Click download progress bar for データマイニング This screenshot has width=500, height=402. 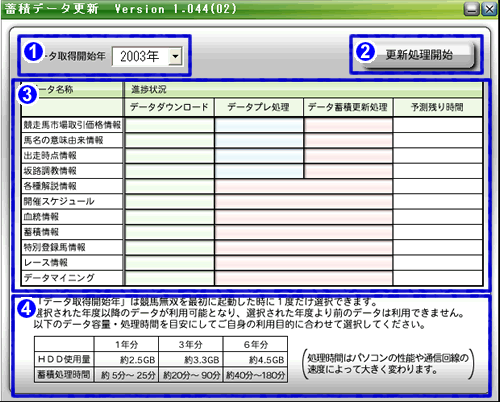pos(169,278)
